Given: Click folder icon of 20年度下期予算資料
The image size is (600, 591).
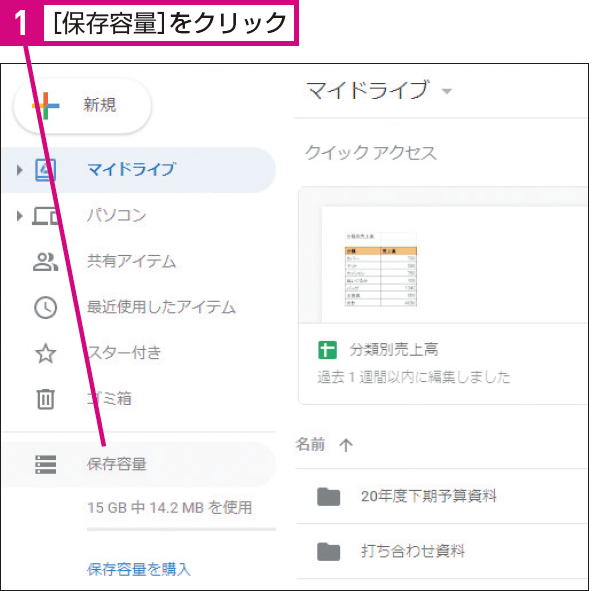Looking at the screenshot, I should point(328,497).
